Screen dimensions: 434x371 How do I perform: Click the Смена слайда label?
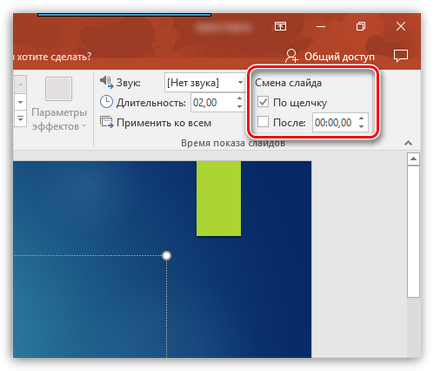288,83
